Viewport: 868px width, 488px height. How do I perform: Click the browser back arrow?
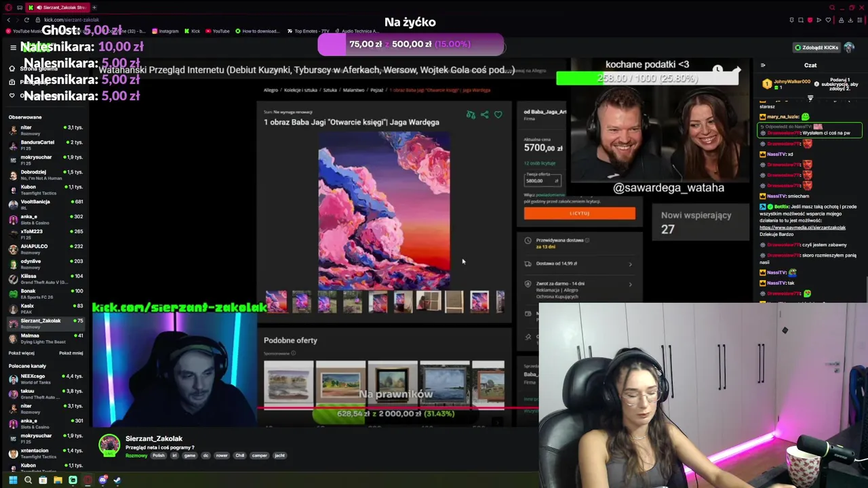point(9,20)
